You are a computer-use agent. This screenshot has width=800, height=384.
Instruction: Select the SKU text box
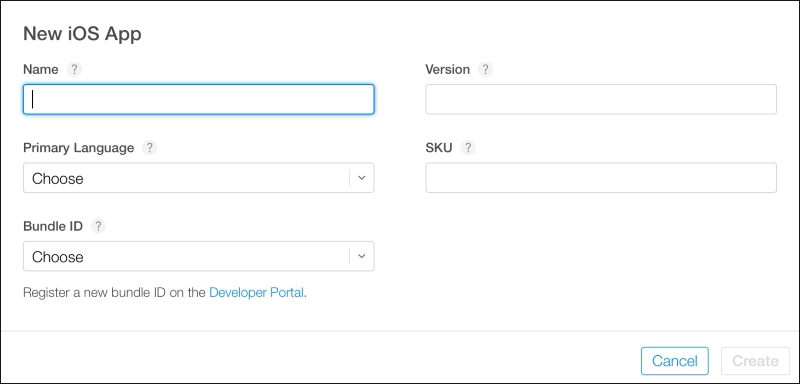(x=601, y=178)
